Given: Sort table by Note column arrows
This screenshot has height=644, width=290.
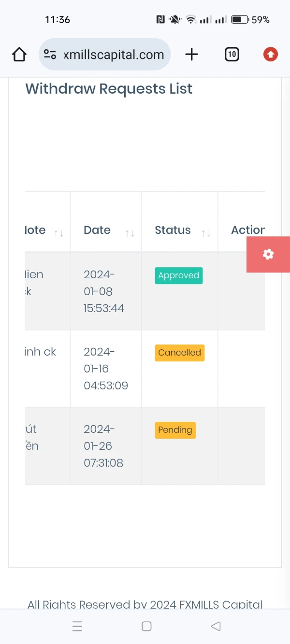Looking at the screenshot, I should tap(58, 234).
